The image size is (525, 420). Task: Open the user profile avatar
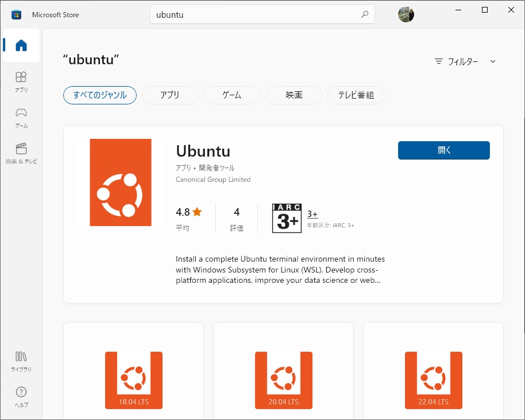406,15
